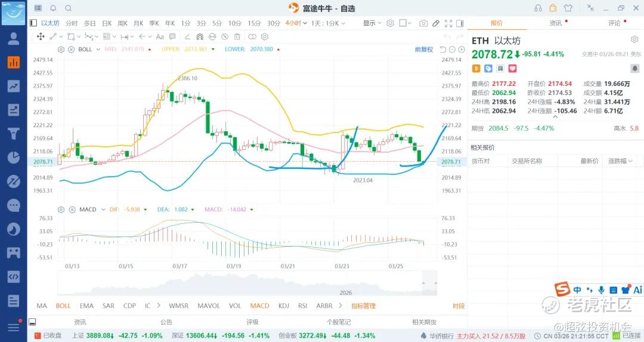Screen dimensions: 644x342
Task: Switch to the 评论 comments tab
Action: [x=614, y=23]
